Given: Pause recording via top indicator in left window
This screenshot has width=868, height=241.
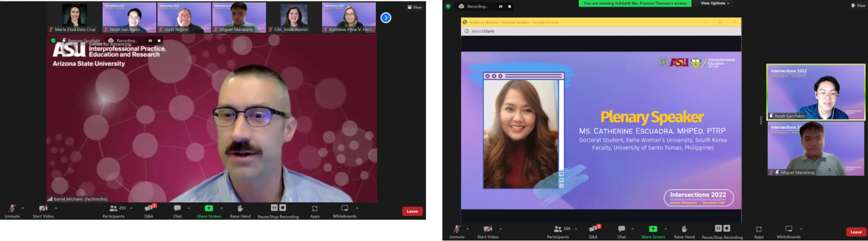Looking at the screenshot, I should (150, 41).
